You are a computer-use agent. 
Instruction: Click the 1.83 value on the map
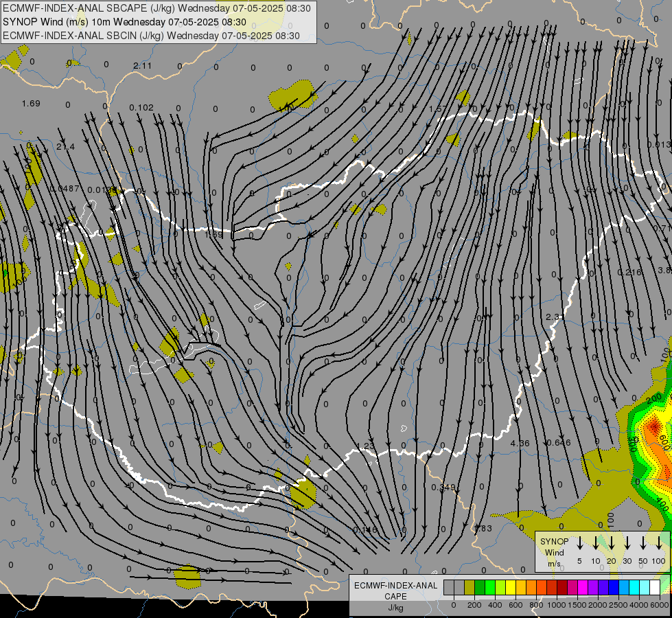[x=483, y=528]
